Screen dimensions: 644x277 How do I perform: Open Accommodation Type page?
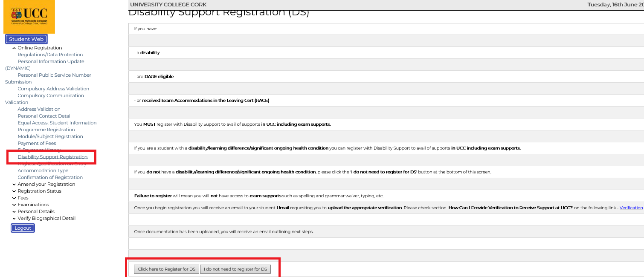(43, 170)
